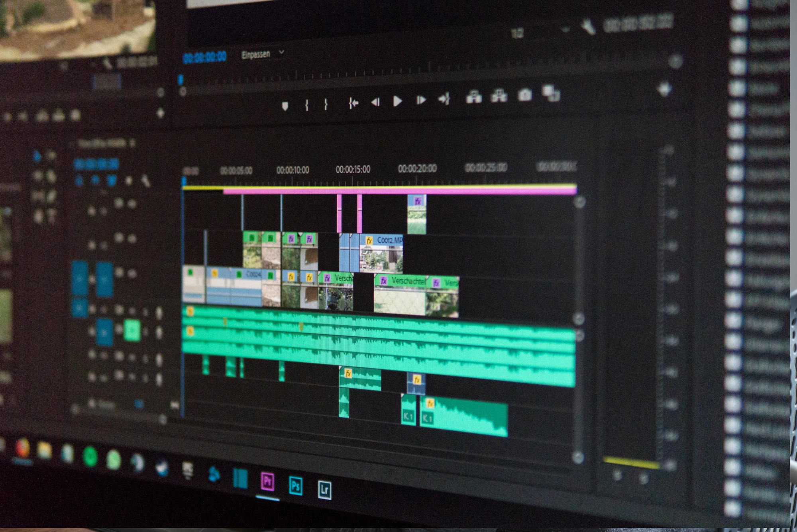
Task: Open program monitor wrench settings menu
Action: pyautogui.click(x=589, y=27)
